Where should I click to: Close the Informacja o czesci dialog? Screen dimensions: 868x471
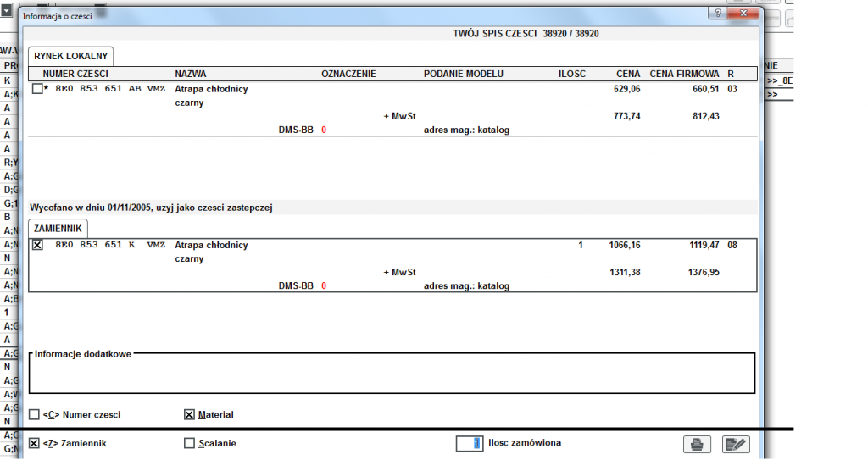point(743,14)
